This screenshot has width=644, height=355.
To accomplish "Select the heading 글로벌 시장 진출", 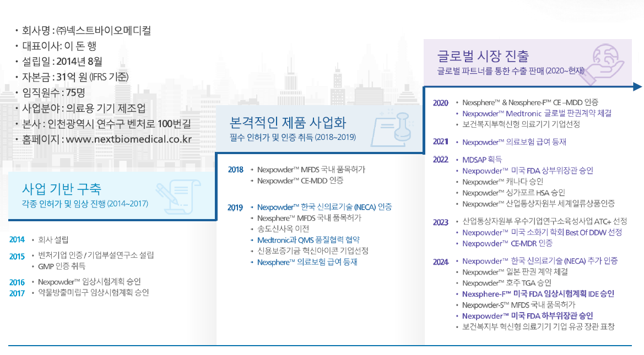I will click(483, 56).
